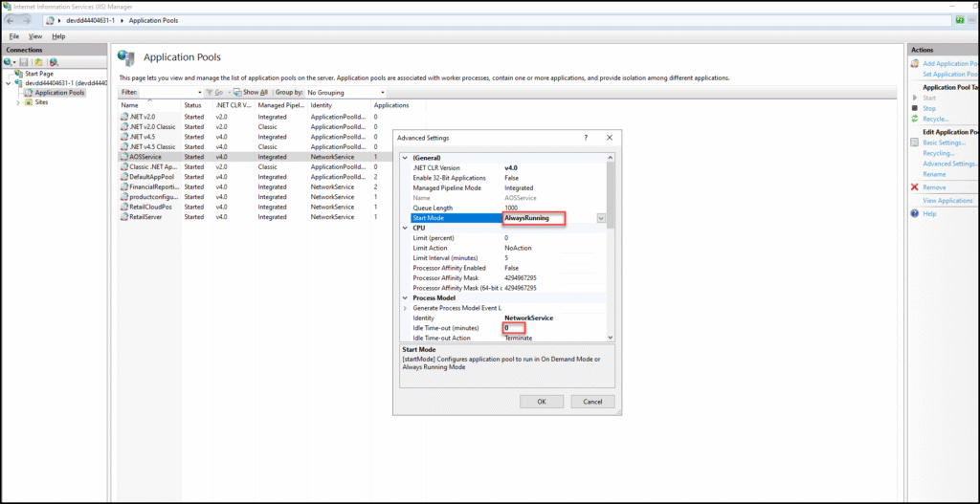Viewport: 980px width, 504px height.
Task: Click the grayed Start play icon in Actions
Action: tap(915, 99)
